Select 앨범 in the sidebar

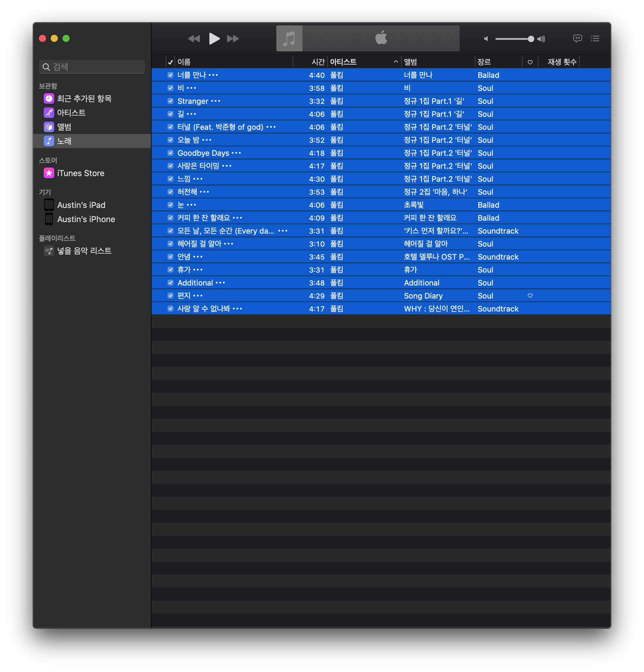tap(64, 127)
